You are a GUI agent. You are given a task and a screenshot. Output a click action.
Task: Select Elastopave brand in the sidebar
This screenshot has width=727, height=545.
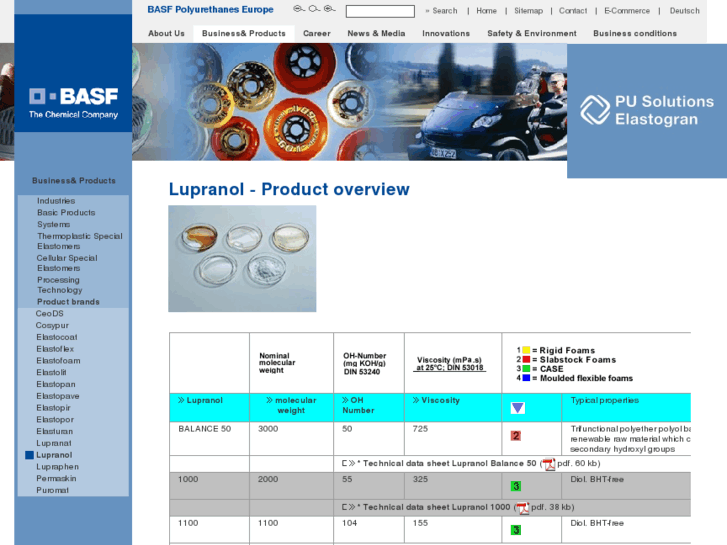pyautogui.click(x=58, y=396)
